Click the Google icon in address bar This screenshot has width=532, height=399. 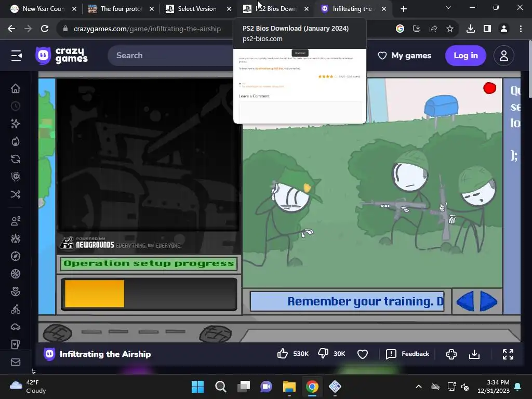click(400, 29)
